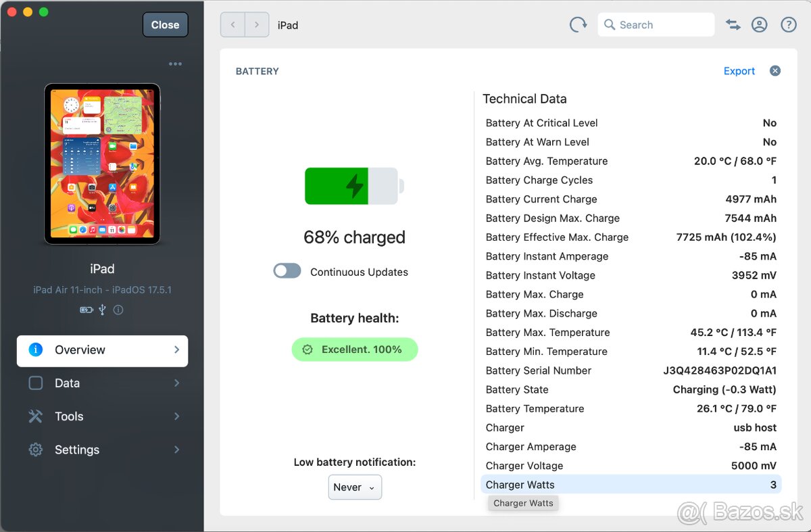Open the Low battery notification dropdown
Screen dimensions: 811x532
355,487
